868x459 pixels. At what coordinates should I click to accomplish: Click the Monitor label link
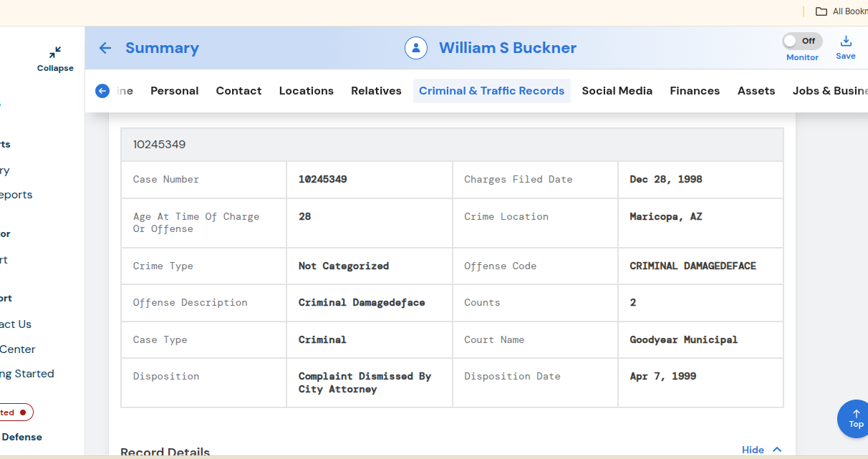(x=801, y=57)
